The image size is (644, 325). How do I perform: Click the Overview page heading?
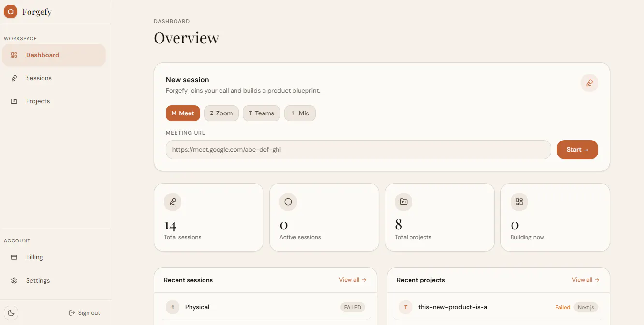tap(187, 38)
